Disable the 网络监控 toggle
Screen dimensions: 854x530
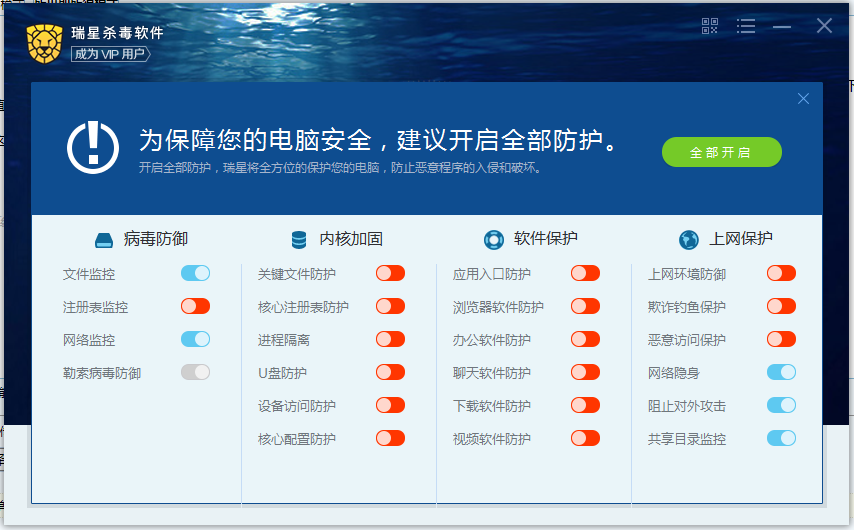(x=196, y=339)
